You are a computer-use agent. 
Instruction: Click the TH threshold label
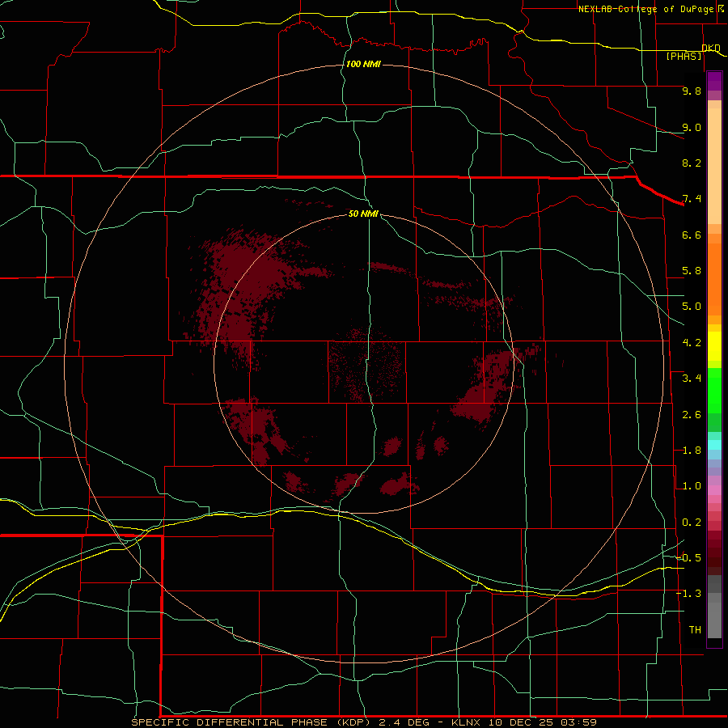click(695, 630)
